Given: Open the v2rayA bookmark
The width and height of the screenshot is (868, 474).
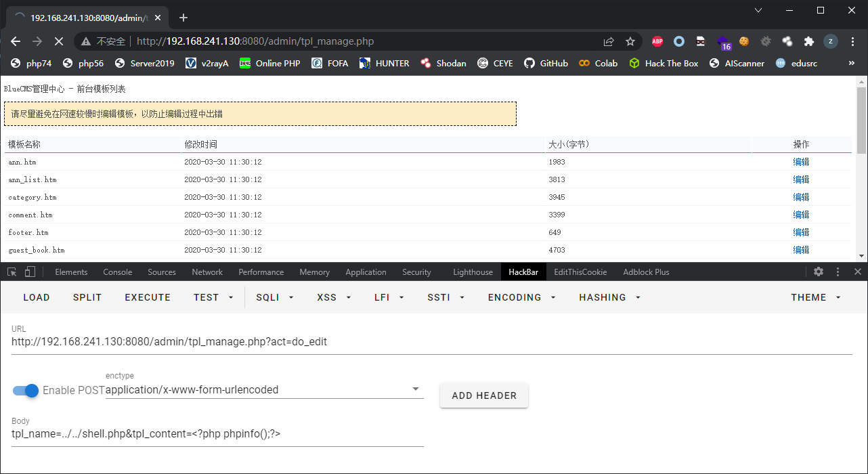Looking at the screenshot, I should (x=207, y=63).
